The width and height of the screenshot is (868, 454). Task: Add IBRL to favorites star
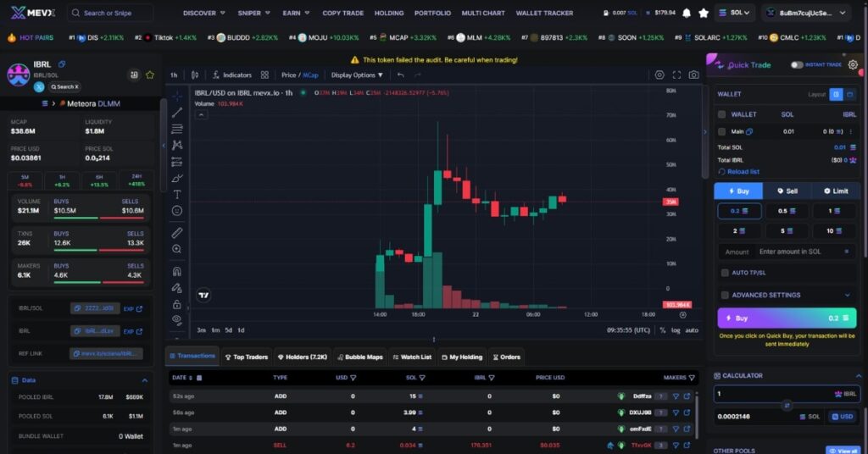tap(150, 75)
